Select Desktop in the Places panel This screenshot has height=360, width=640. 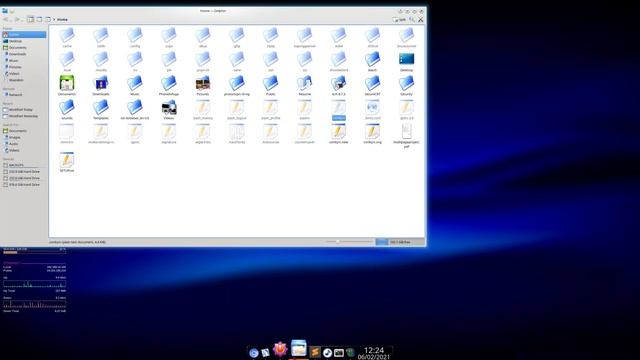pyautogui.click(x=24, y=41)
